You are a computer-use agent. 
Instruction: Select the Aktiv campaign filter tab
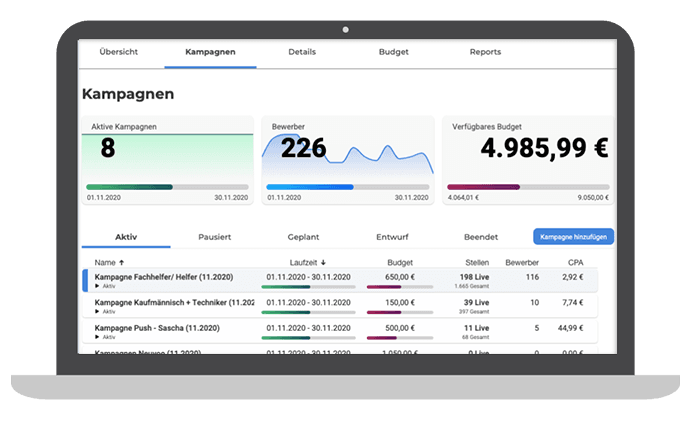126,237
